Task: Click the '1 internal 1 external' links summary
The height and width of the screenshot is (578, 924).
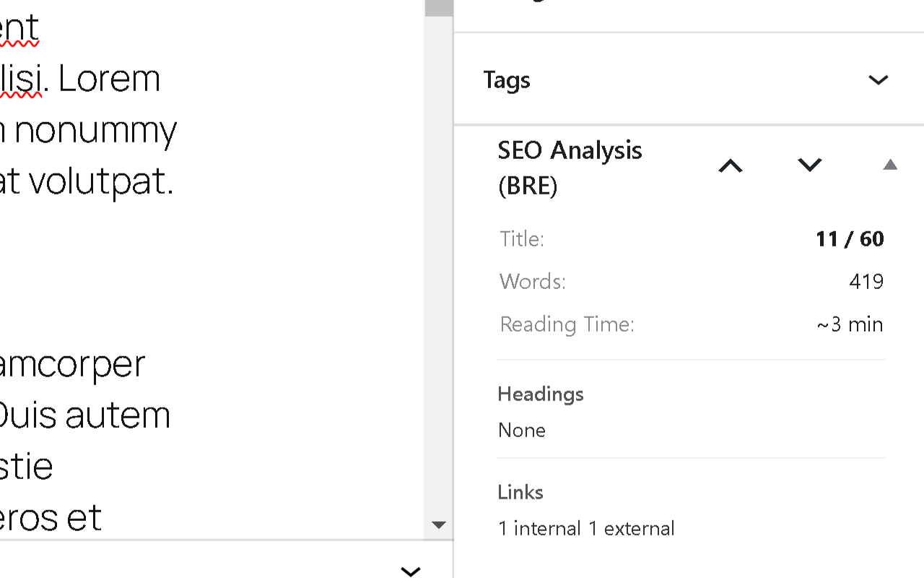Action: pyautogui.click(x=585, y=528)
